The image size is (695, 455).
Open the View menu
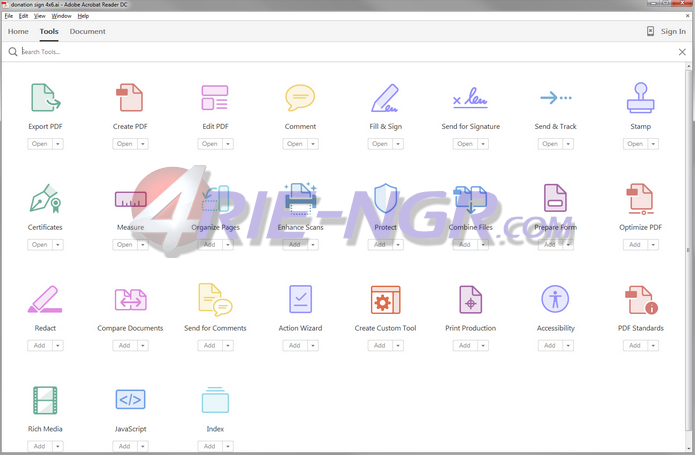point(39,16)
